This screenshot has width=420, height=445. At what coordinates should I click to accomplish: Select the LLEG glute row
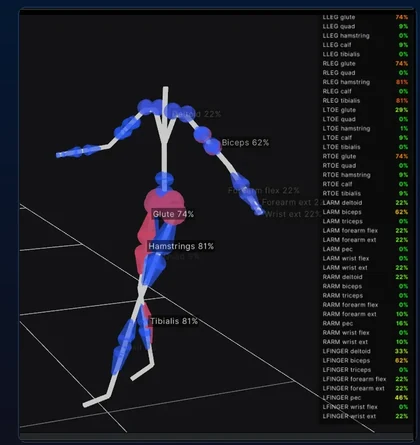(365, 17)
